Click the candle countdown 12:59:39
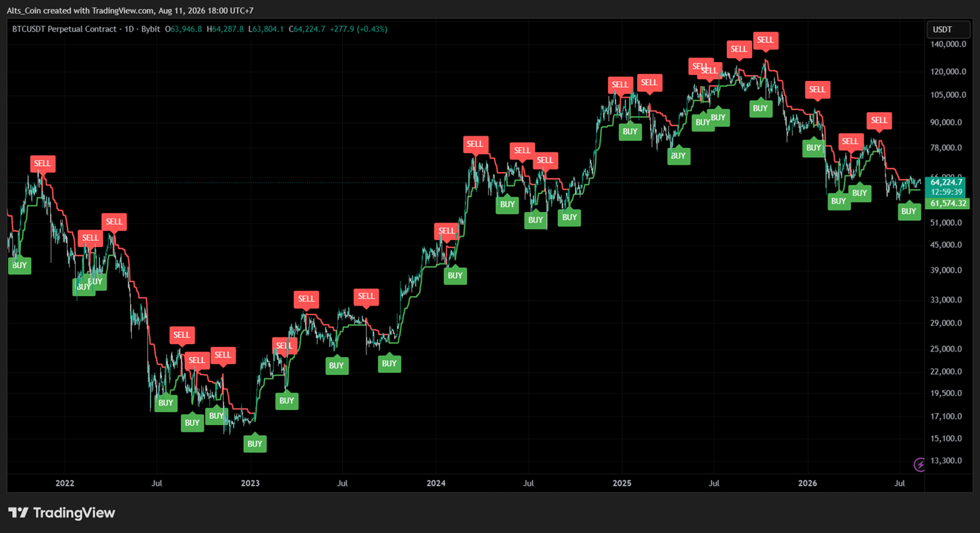This screenshot has height=533, width=980. pos(946,192)
